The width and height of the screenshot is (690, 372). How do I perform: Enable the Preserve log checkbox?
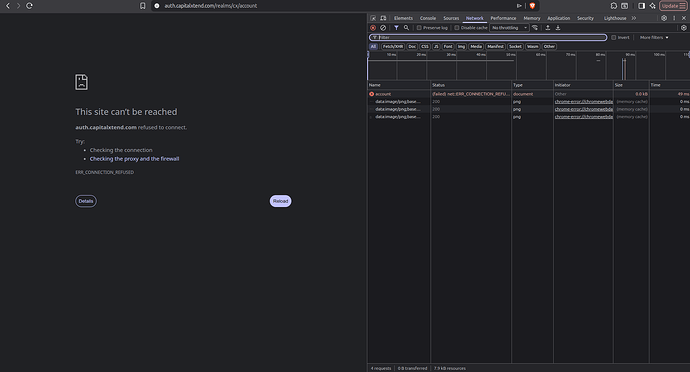(419, 28)
